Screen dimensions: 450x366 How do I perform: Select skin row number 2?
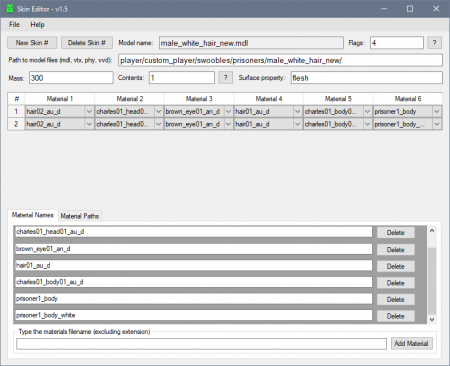[16, 124]
